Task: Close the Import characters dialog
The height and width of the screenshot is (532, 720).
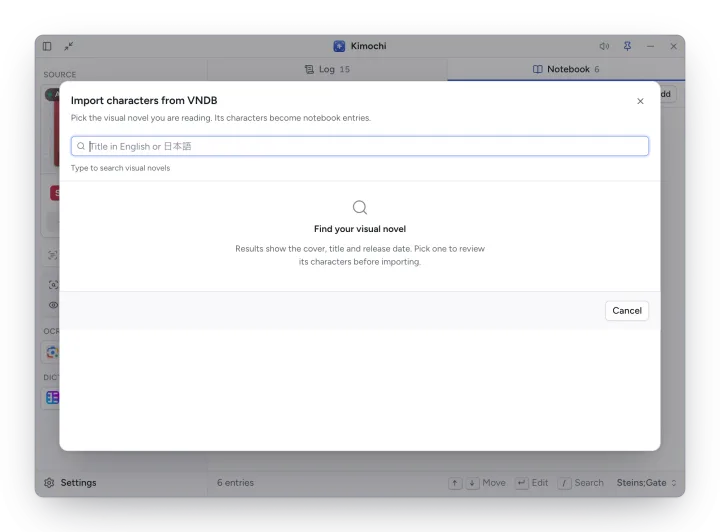Action: [640, 101]
